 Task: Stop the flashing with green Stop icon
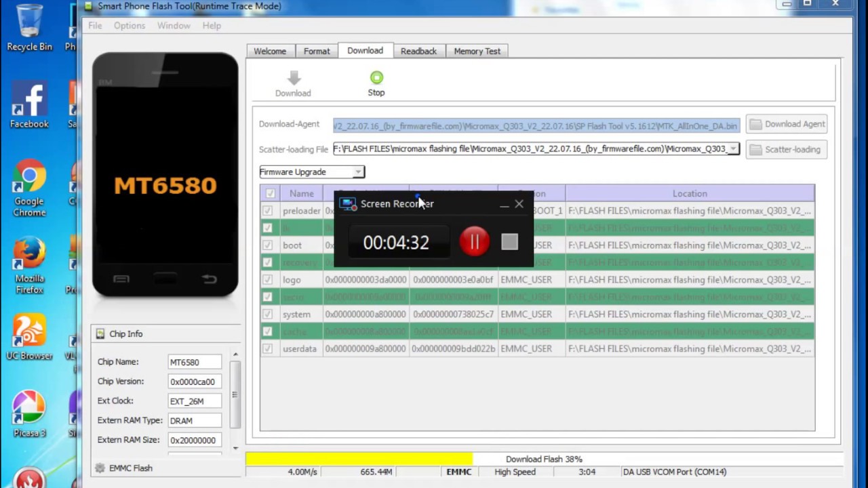tap(376, 78)
